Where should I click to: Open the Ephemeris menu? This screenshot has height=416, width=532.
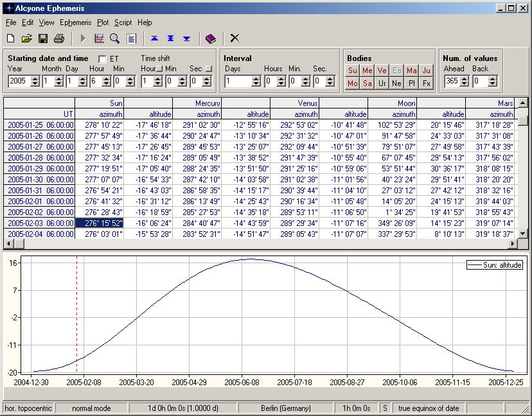[x=76, y=22]
